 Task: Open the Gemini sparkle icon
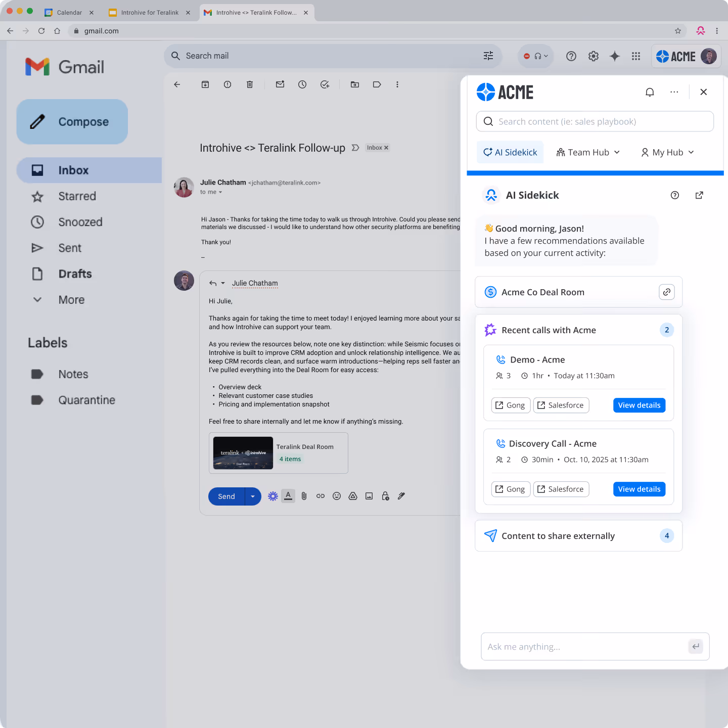pyautogui.click(x=615, y=56)
